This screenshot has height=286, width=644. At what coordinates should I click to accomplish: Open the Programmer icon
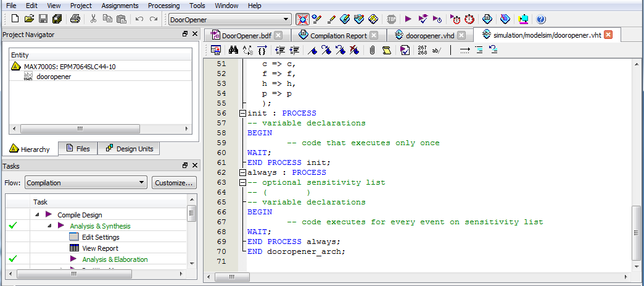click(x=505, y=19)
